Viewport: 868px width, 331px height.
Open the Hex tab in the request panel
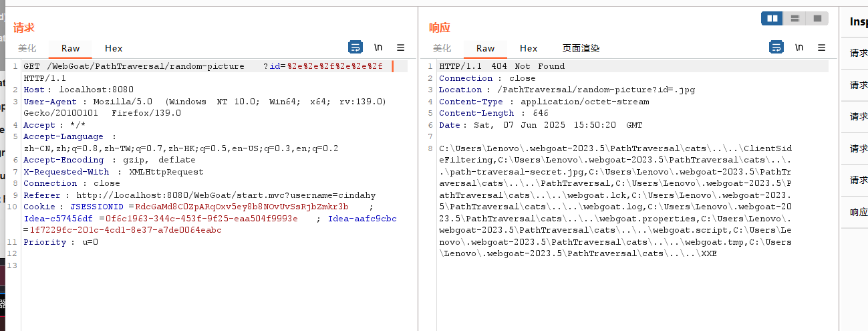pos(114,48)
